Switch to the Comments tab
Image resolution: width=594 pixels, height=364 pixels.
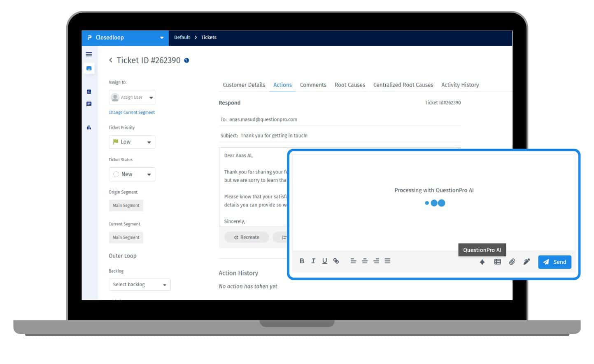point(313,85)
